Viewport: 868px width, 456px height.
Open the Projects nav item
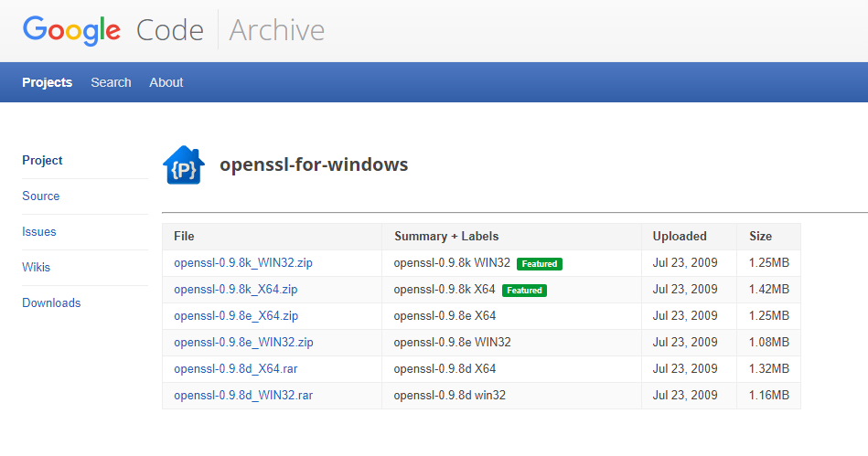[47, 82]
